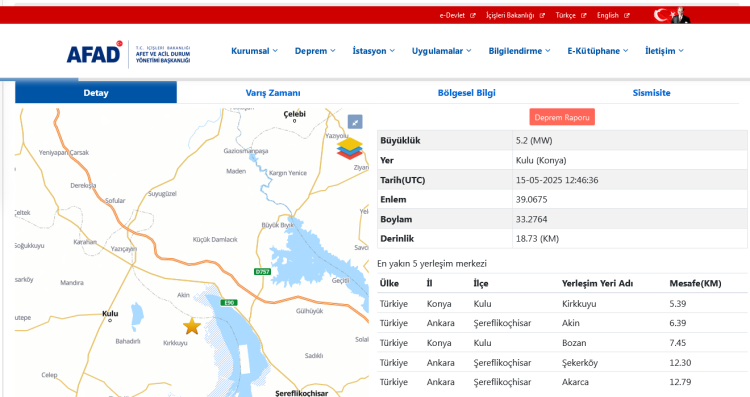The height and width of the screenshot is (397, 750).
Task: Click the distance value 12.79
Action: [x=680, y=382]
